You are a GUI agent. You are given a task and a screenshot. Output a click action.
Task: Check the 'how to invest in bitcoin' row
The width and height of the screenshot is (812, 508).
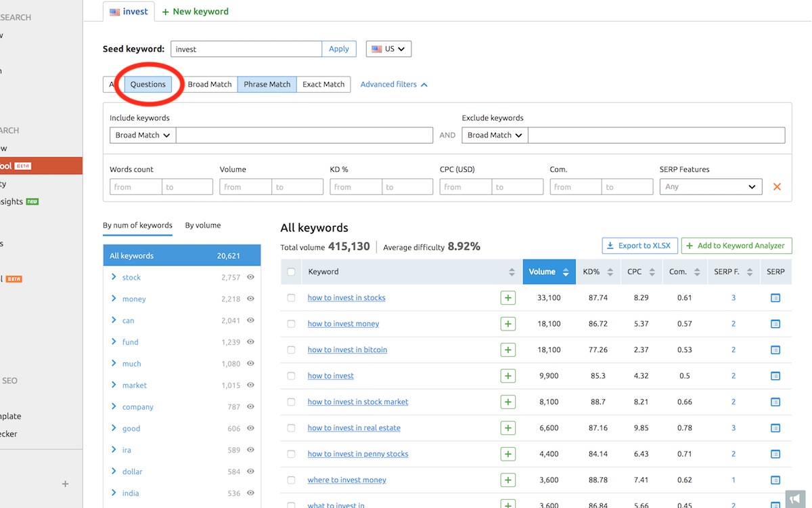tap(291, 350)
